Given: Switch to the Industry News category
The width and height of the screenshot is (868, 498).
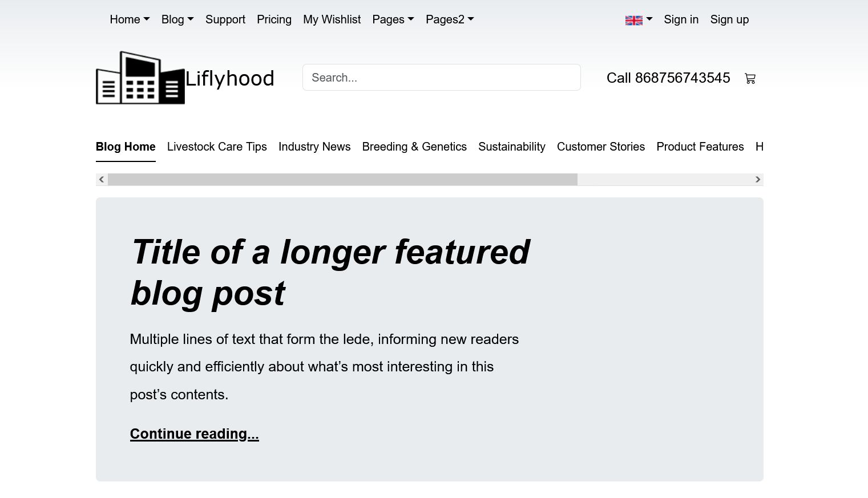Looking at the screenshot, I should pos(314,147).
